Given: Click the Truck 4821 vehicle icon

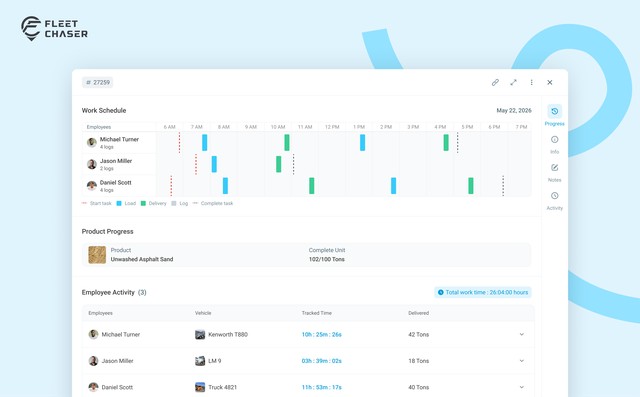Looking at the screenshot, I should pyautogui.click(x=200, y=387).
